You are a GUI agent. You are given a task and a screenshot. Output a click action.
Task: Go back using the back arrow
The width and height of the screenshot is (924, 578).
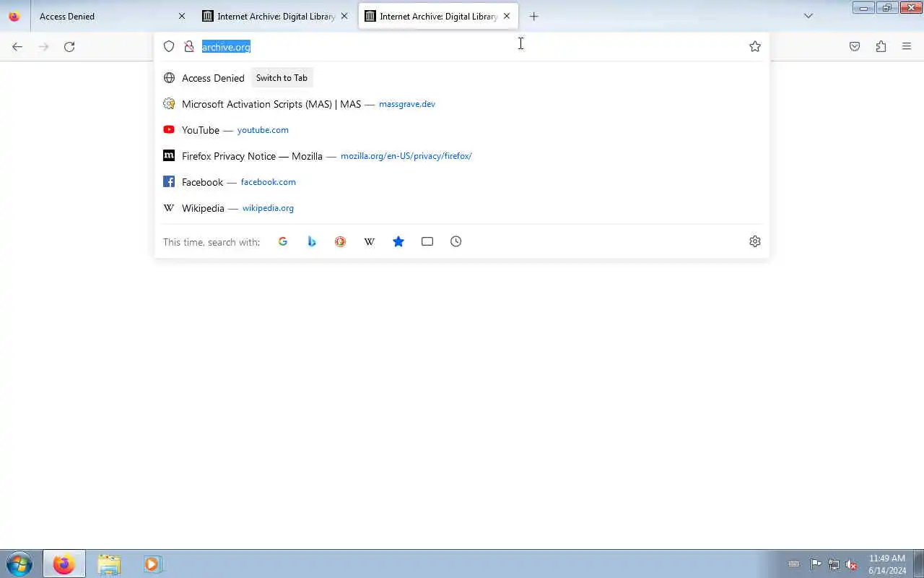pyautogui.click(x=17, y=46)
